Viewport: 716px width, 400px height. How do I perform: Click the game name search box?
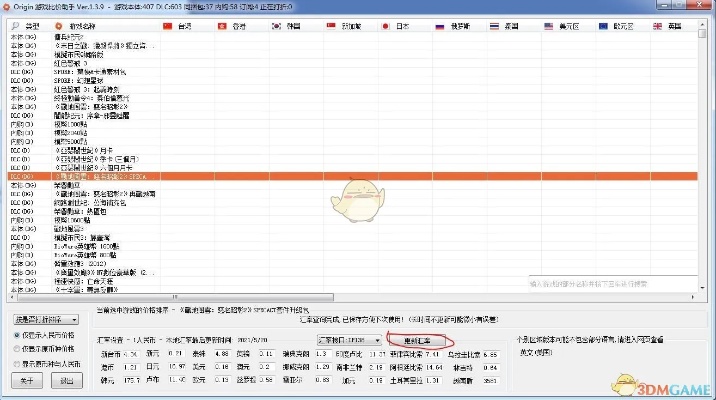click(x=613, y=284)
